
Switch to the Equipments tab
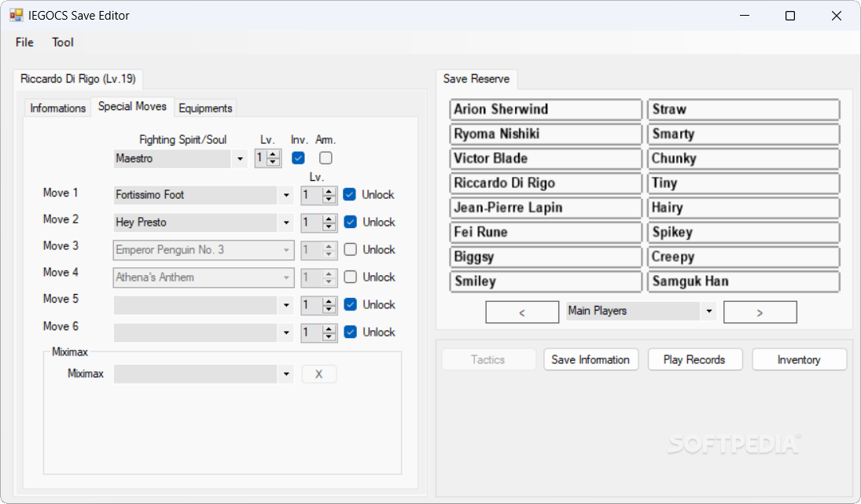(x=205, y=109)
